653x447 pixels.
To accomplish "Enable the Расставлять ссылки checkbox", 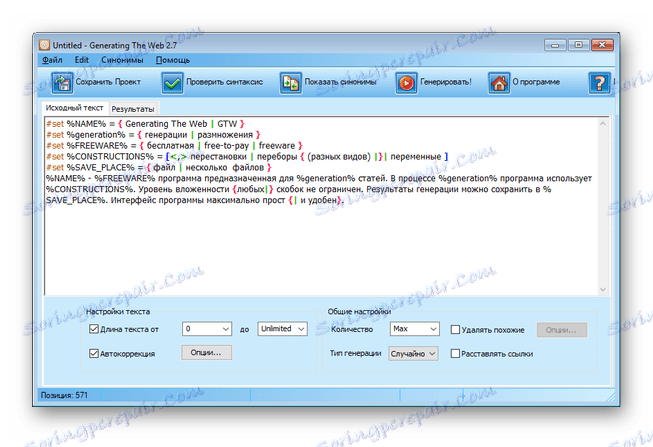I will 455,353.
